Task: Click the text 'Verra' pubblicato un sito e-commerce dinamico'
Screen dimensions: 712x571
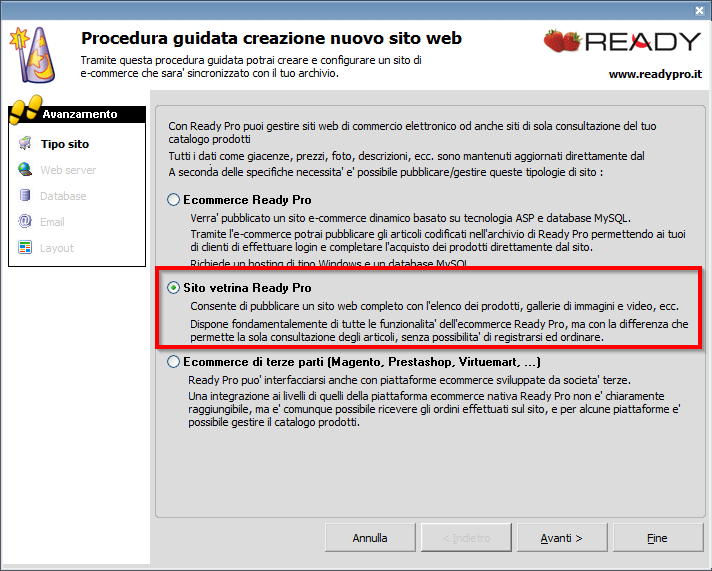Action: [x=295, y=218]
